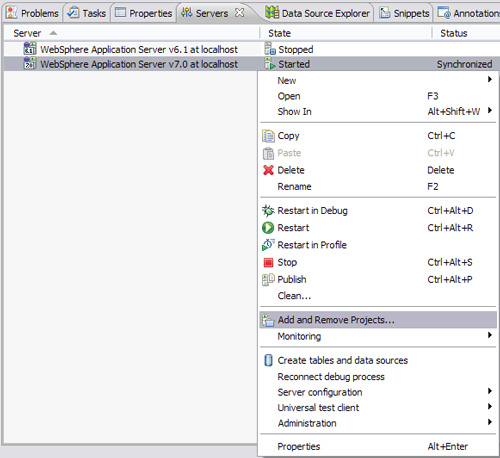Expand the Monitoring submenu
500x458 pixels.
click(378, 336)
